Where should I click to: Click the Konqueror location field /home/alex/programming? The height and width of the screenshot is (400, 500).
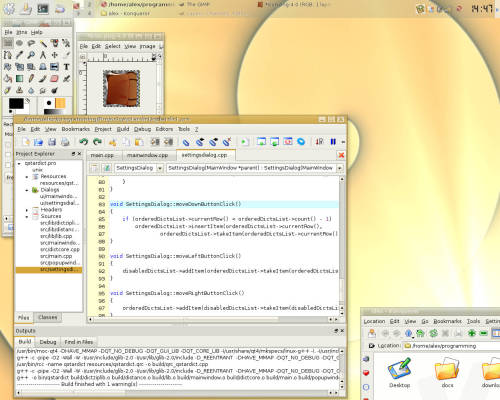click(452, 346)
